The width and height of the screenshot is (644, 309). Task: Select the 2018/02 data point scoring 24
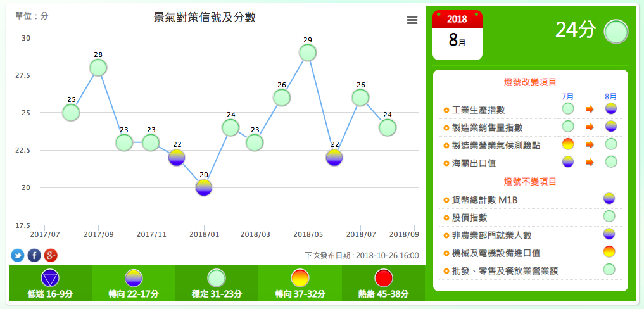[x=230, y=127]
